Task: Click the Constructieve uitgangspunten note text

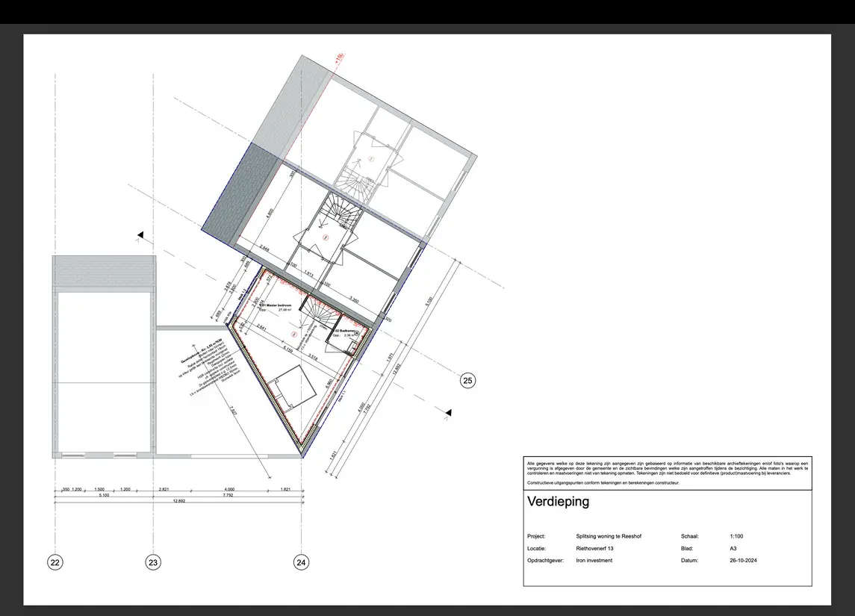Action: click(x=603, y=482)
